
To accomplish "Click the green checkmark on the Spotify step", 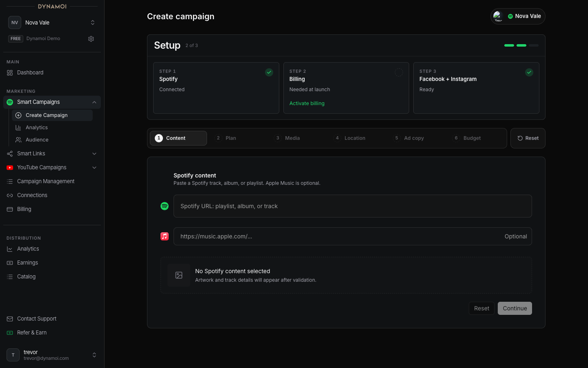I will tap(269, 72).
